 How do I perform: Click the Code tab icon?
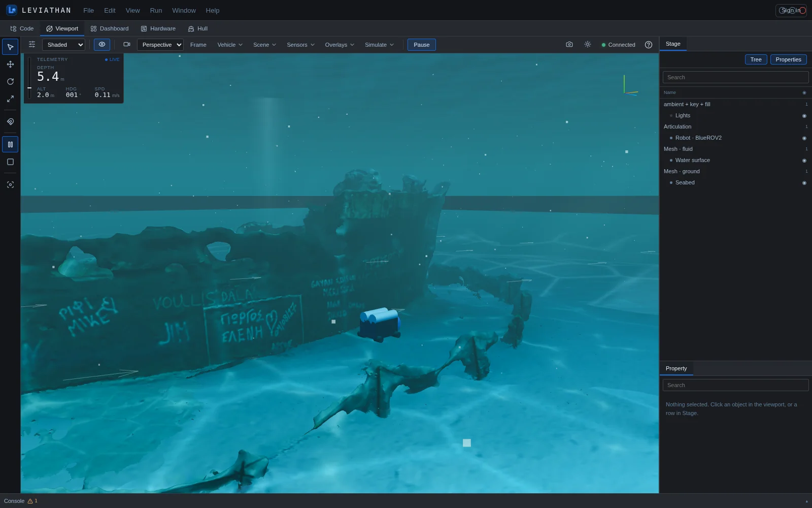(x=13, y=28)
